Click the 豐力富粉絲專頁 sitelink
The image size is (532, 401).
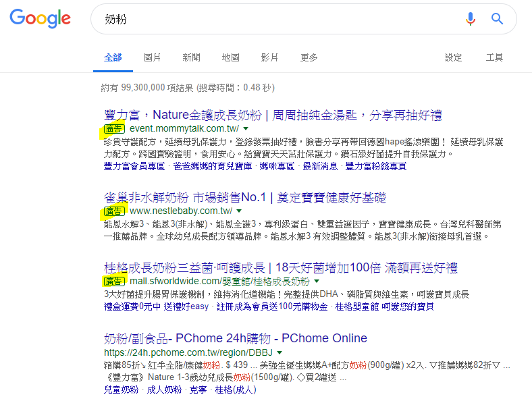pos(376,166)
